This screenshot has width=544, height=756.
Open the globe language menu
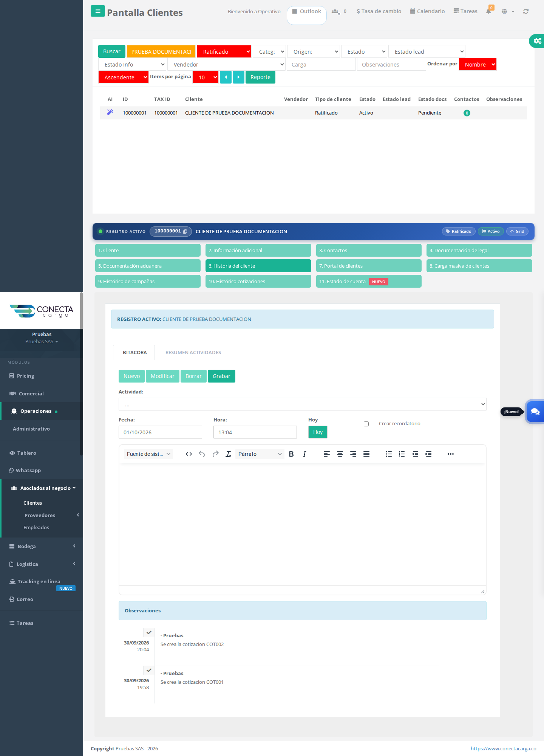[x=508, y=11]
